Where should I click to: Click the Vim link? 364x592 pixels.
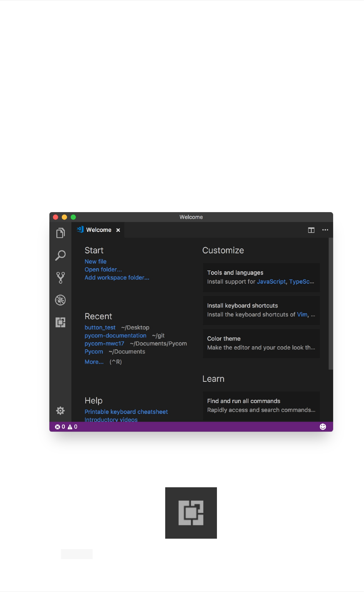(302, 315)
